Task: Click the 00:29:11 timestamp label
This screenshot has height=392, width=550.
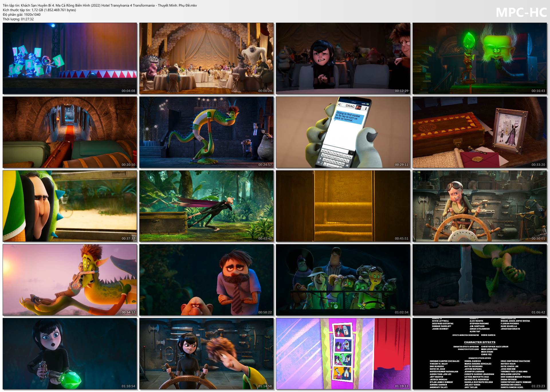Action: (401, 165)
